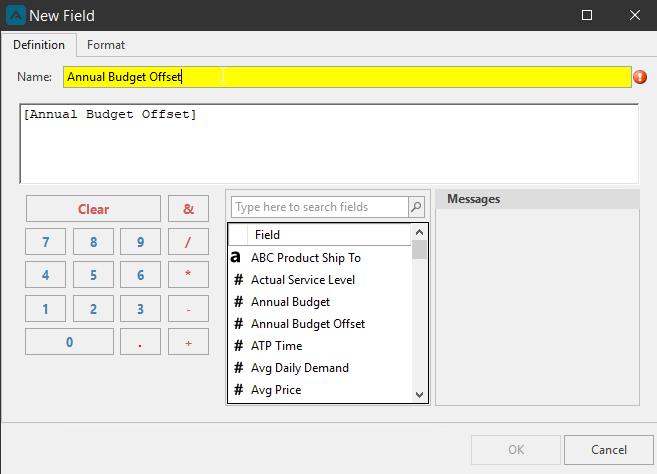Switch to the Format tab

106,45
